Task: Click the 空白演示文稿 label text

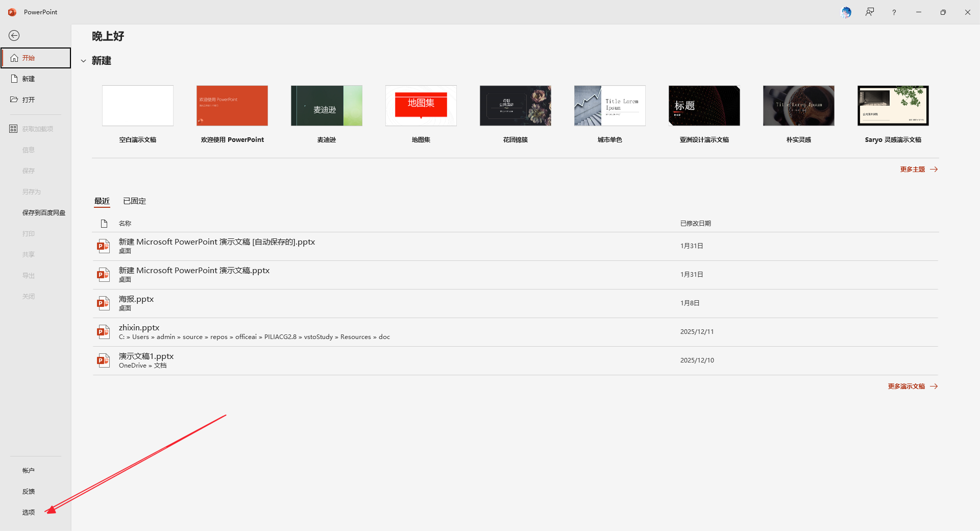Action: [x=138, y=139]
